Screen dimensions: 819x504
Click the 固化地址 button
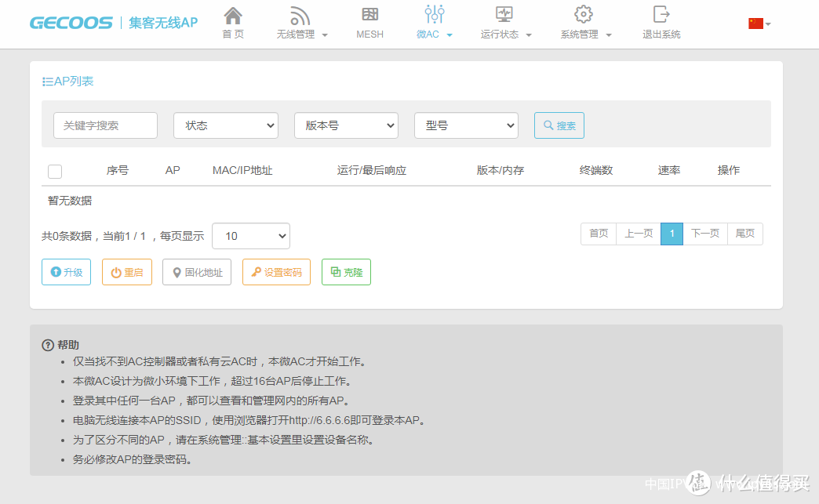[197, 272]
